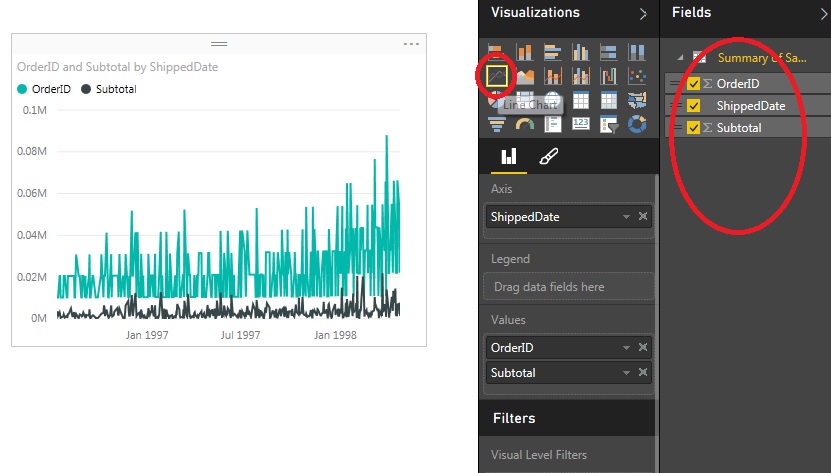
Task: Collapse the Summary of Sa... table
Action: pos(680,58)
